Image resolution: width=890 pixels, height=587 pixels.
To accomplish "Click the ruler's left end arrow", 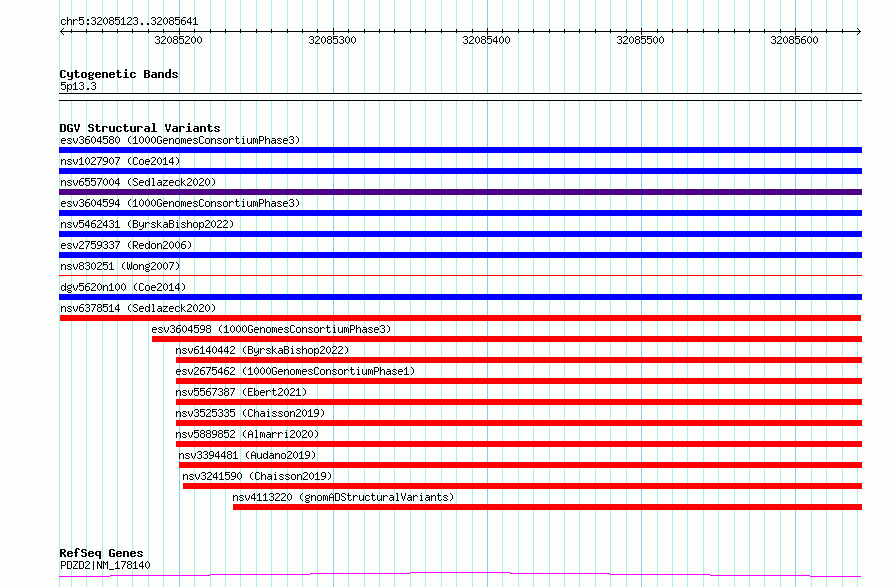I will click(62, 31).
